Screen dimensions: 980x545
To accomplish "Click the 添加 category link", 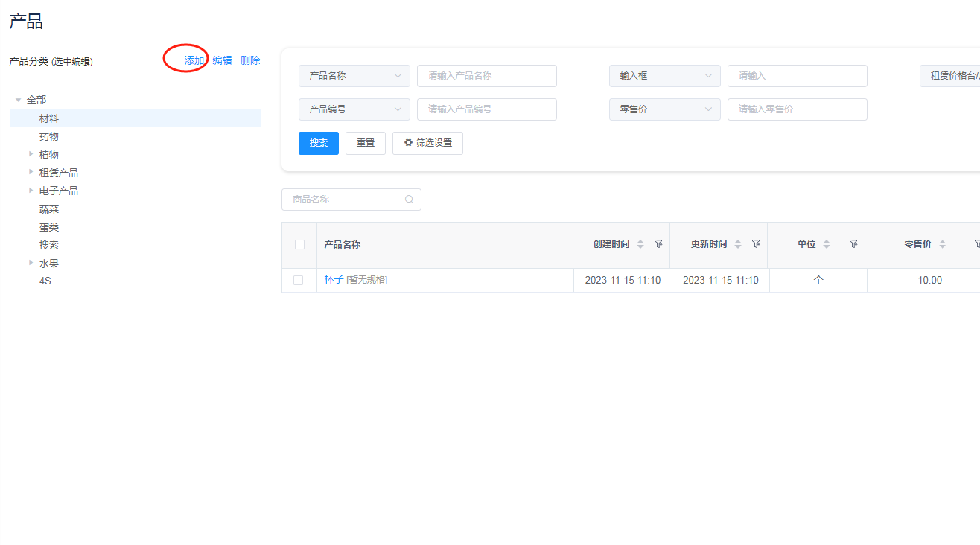I will pos(194,60).
